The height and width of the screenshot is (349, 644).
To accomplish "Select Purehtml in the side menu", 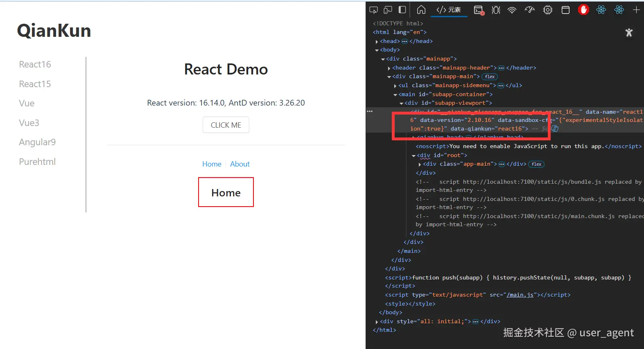I will click(37, 162).
